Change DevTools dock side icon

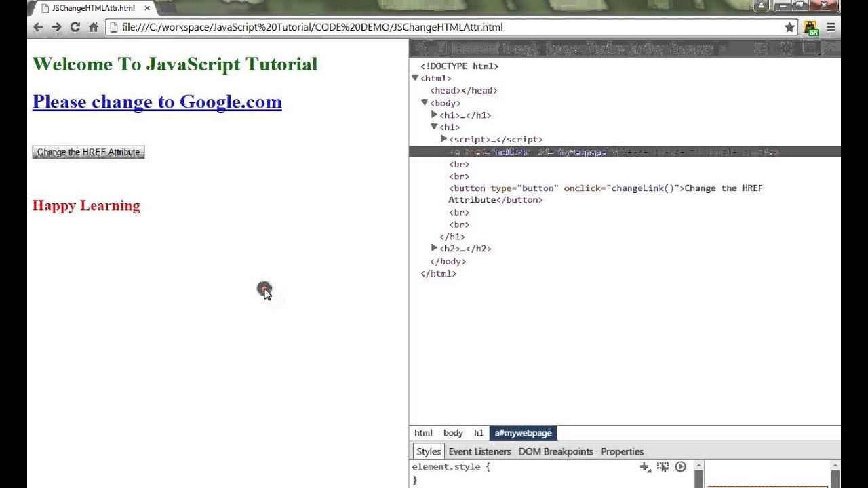808,48
